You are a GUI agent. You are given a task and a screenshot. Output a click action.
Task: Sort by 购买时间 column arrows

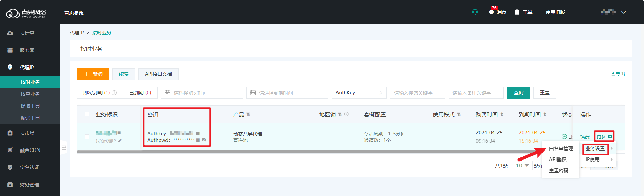click(x=502, y=114)
